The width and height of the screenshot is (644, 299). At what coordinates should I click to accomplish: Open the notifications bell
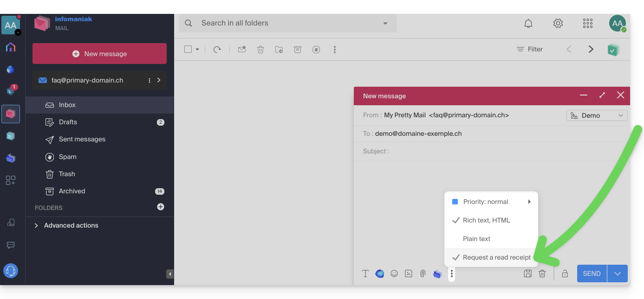click(528, 23)
